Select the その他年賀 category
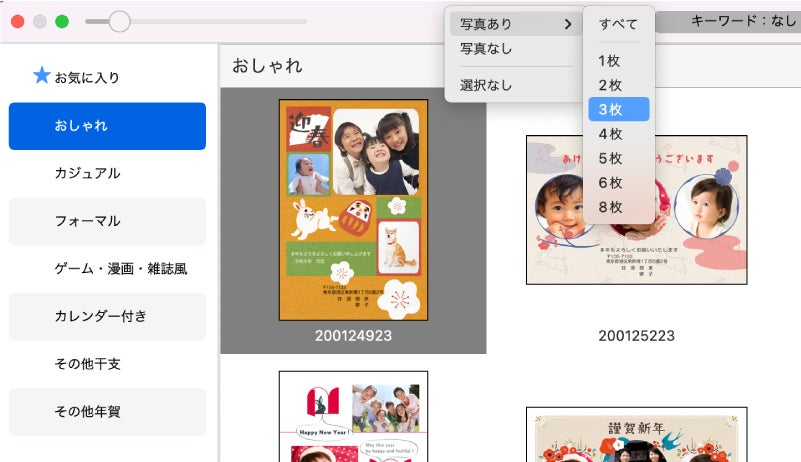The height and width of the screenshot is (462, 801). pyautogui.click(x=107, y=411)
